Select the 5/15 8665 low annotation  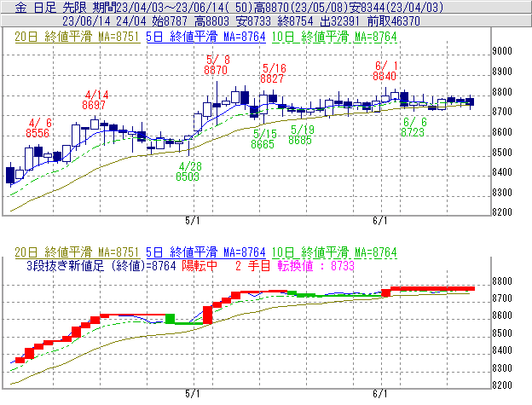point(263,139)
